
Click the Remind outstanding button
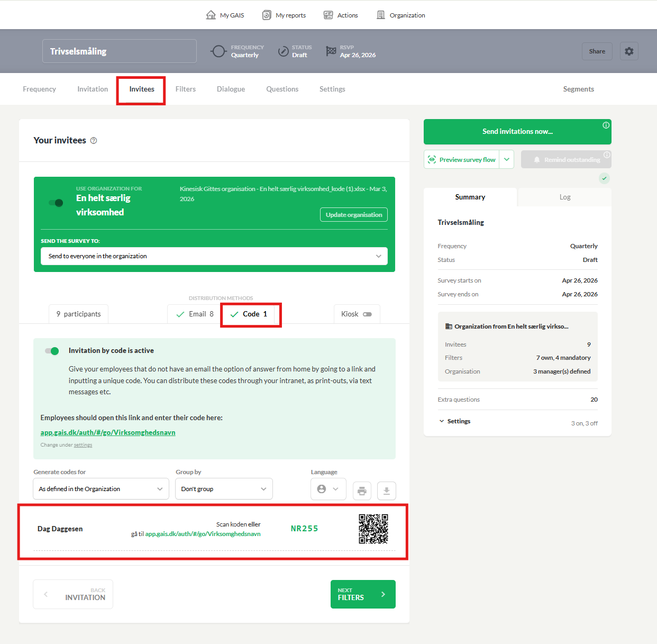tap(566, 159)
